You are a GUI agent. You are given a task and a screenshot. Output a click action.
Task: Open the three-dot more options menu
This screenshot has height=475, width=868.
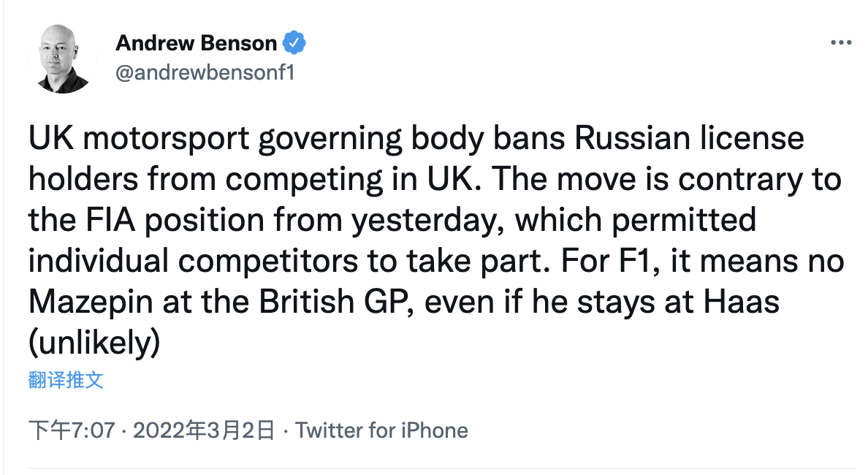(x=841, y=43)
